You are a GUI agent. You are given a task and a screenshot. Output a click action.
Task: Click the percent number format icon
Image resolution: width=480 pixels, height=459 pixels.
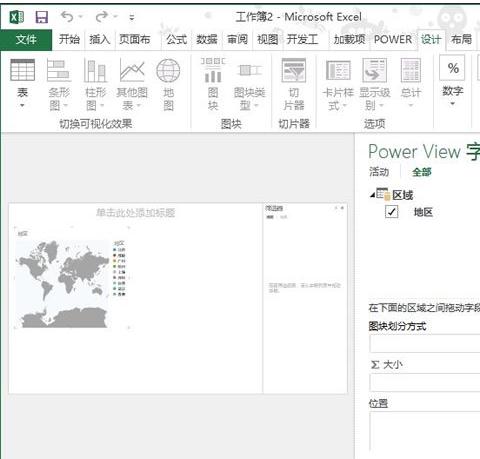point(452,68)
